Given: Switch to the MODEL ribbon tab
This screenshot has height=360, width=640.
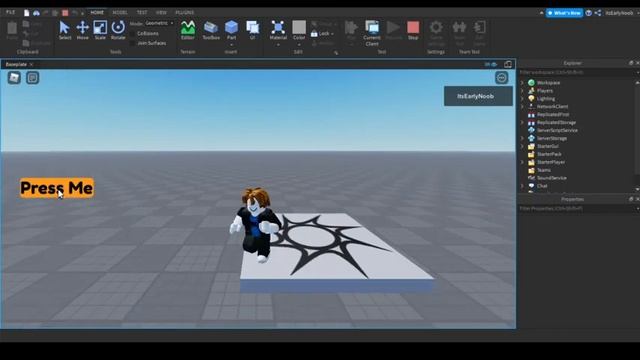Looking at the screenshot, I should click(120, 12).
